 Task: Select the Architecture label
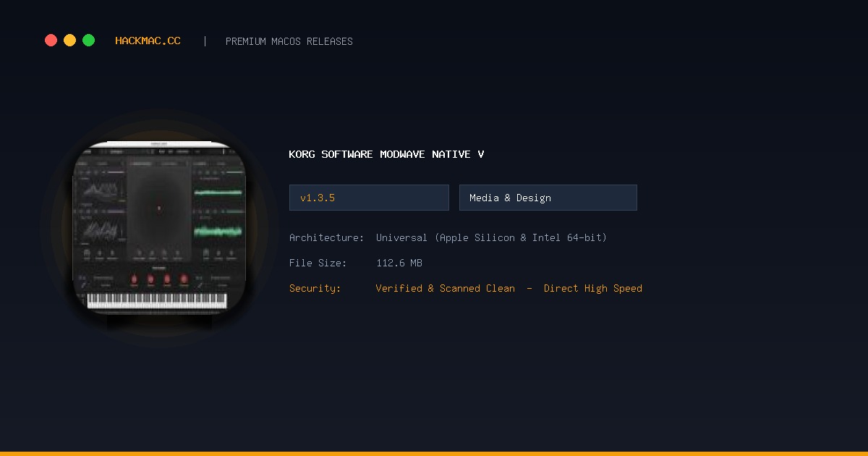pyautogui.click(x=326, y=237)
